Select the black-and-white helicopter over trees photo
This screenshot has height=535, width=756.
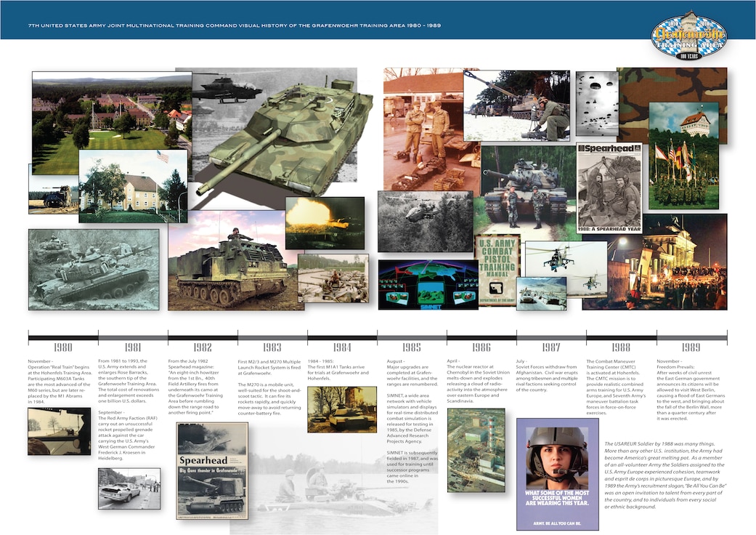426,222
